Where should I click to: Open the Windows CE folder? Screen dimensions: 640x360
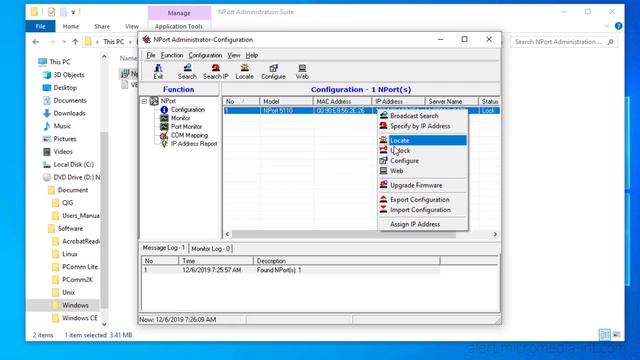click(80, 318)
